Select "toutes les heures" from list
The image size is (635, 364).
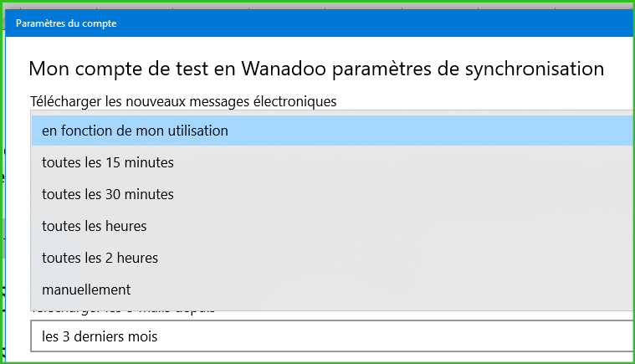point(95,226)
